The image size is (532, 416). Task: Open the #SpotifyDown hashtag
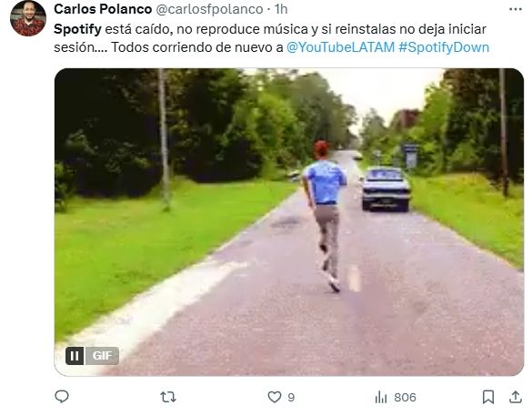[x=444, y=47]
